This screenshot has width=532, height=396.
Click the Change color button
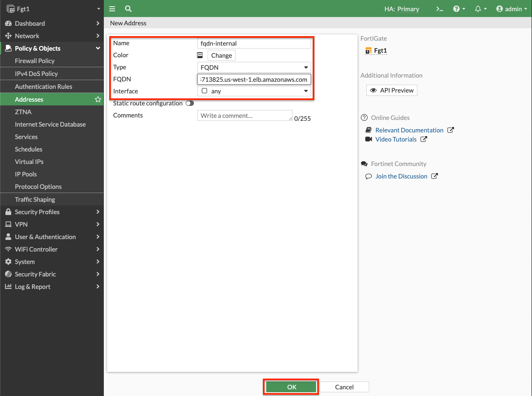point(221,55)
